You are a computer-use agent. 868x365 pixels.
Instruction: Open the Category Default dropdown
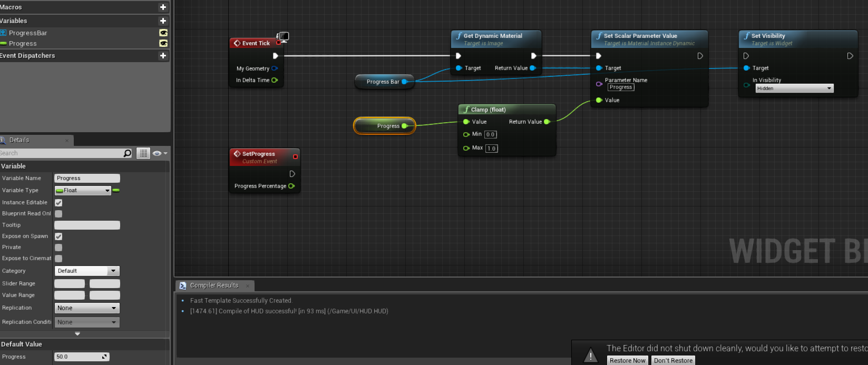point(87,271)
